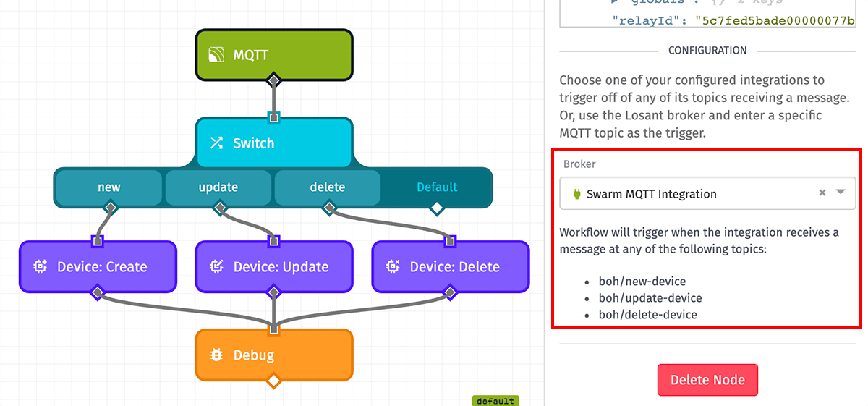
Task: Click the Device: Create chip icon
Action: pyautogui.click(x=41, y=267)
